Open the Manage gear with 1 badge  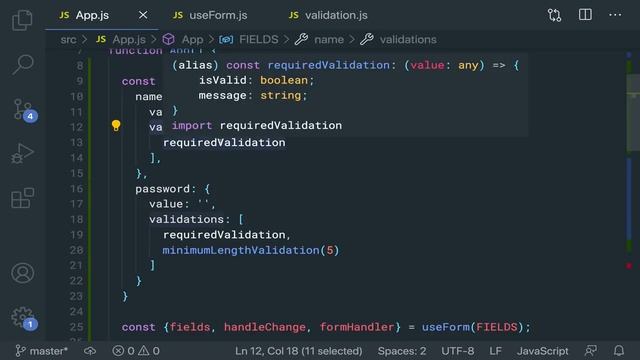coord(24,318)
